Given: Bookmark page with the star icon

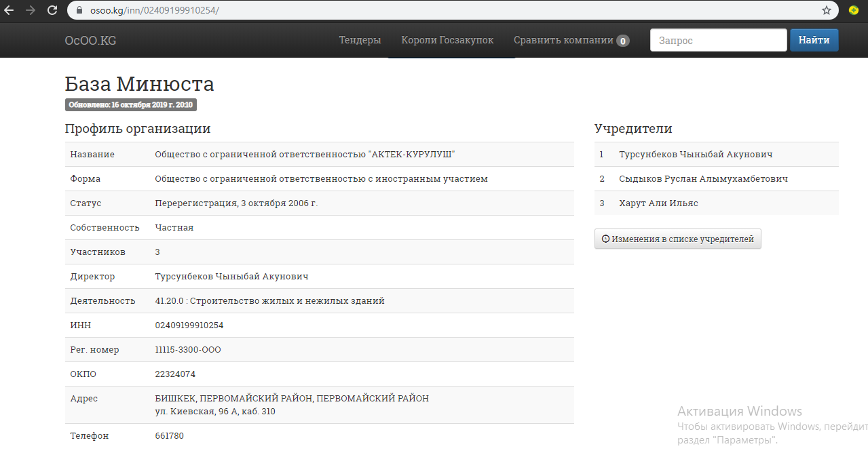Looking at the screenshot, I should coord(826,10).
